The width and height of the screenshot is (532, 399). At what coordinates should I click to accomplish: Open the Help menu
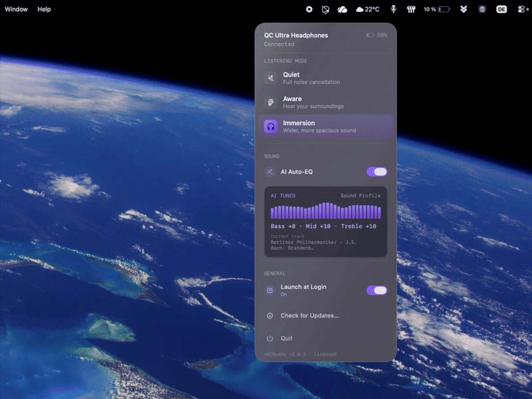click(44, 9)
